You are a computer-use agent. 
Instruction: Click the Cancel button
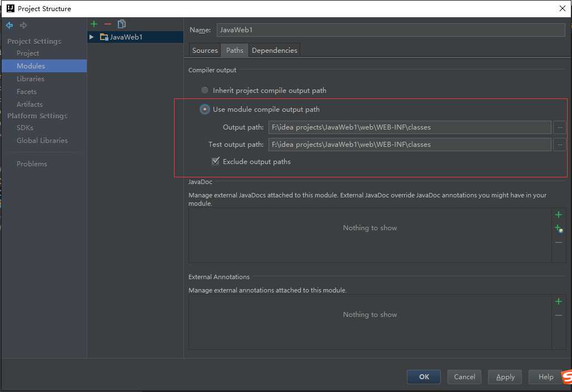coord(464,376)
